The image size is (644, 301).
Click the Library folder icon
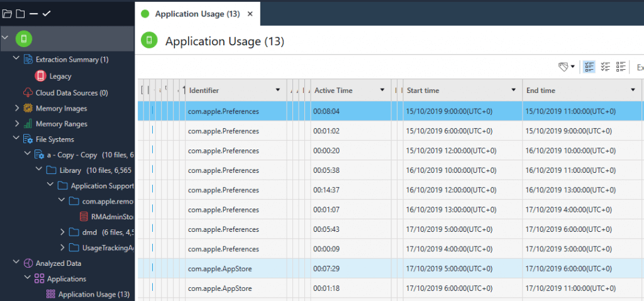[x=51, y=170]
